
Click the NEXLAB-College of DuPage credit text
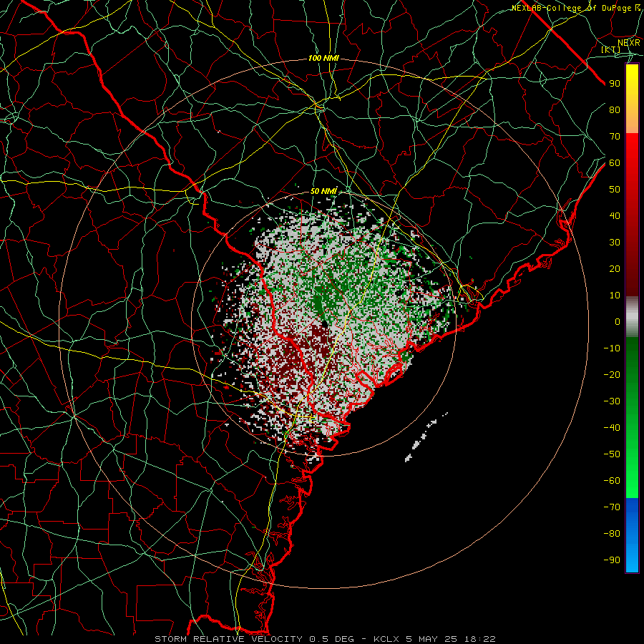coord(576,8)
